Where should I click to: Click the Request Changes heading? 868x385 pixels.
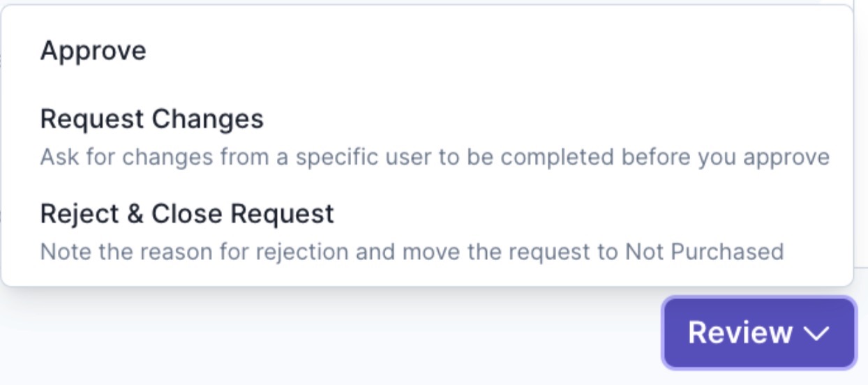point(152,119)
